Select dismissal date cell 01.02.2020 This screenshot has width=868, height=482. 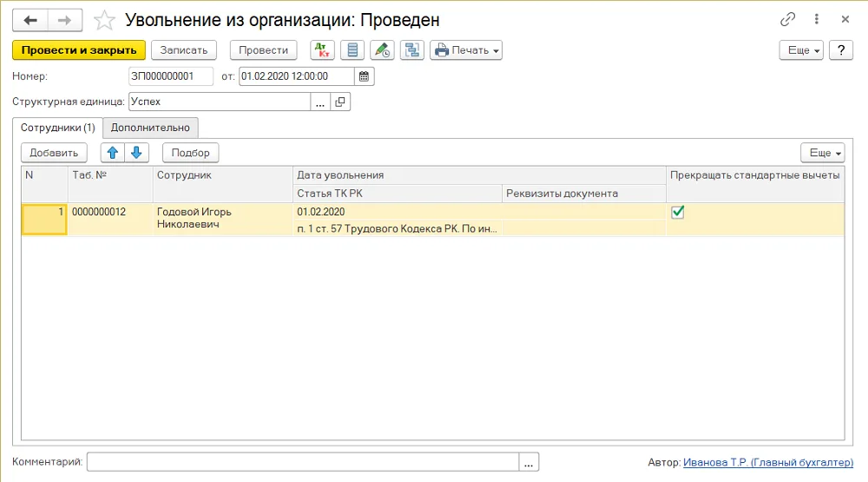click(x=479, y=212)
